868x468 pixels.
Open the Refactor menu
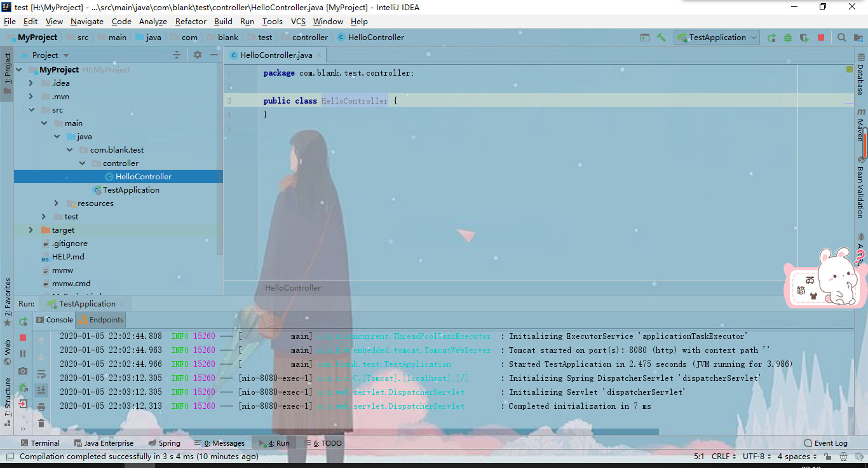click(x=191, y=21)
